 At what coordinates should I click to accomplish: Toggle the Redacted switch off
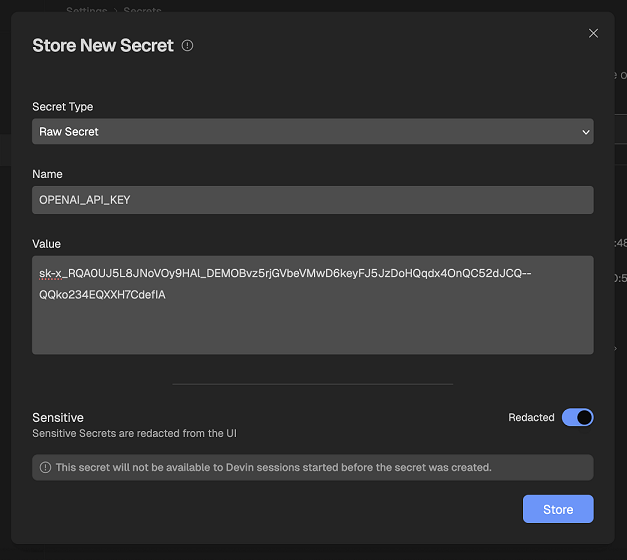pyautogui.click(x=577, y=417)
